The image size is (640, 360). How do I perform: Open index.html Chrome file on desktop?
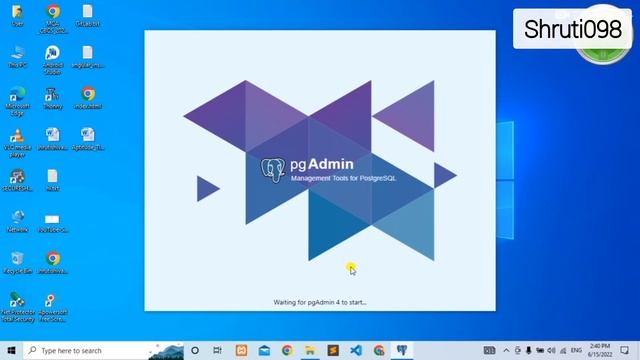[88, 98]
